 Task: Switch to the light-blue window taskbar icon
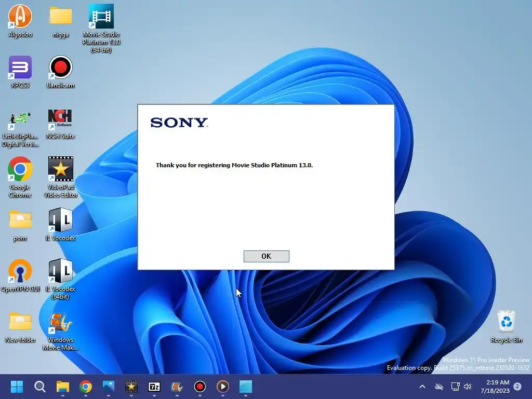click(246, 387)
